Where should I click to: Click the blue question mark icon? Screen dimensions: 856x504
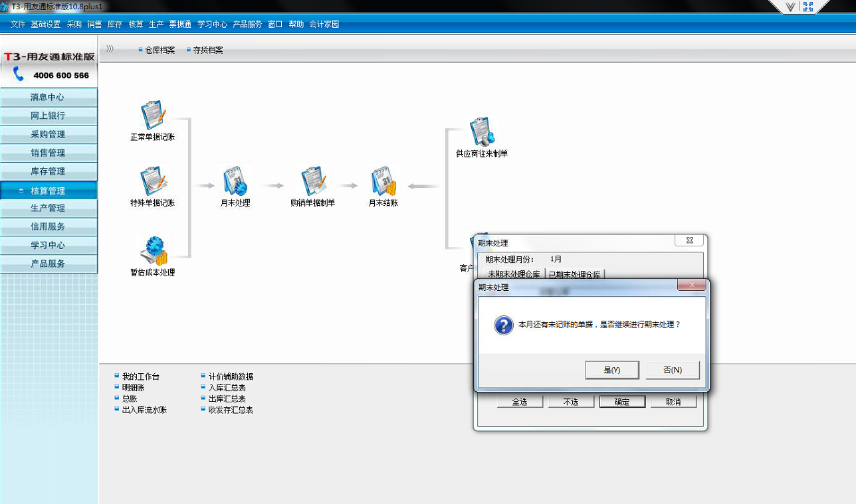pyautogui.click(x=503, y=325)
